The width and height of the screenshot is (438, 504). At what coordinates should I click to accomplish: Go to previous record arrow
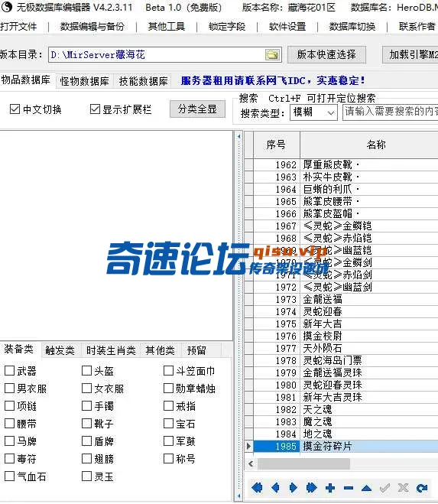coord(275,488)
